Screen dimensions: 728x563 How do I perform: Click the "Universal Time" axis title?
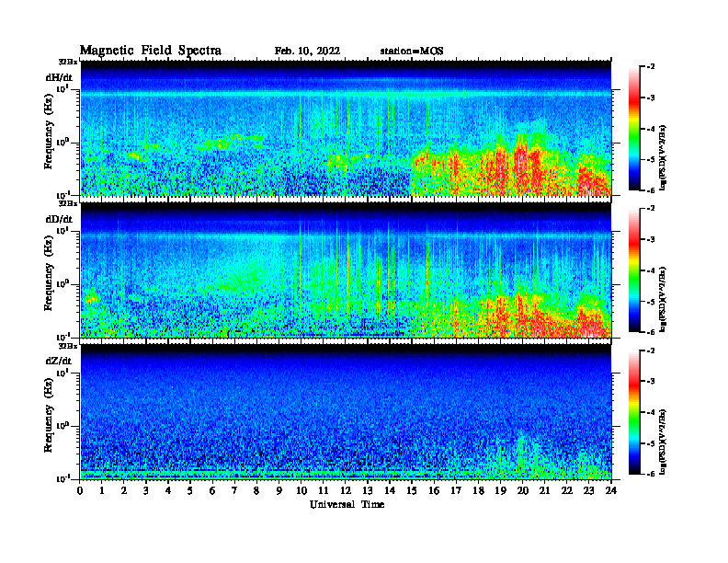(347, 504)
